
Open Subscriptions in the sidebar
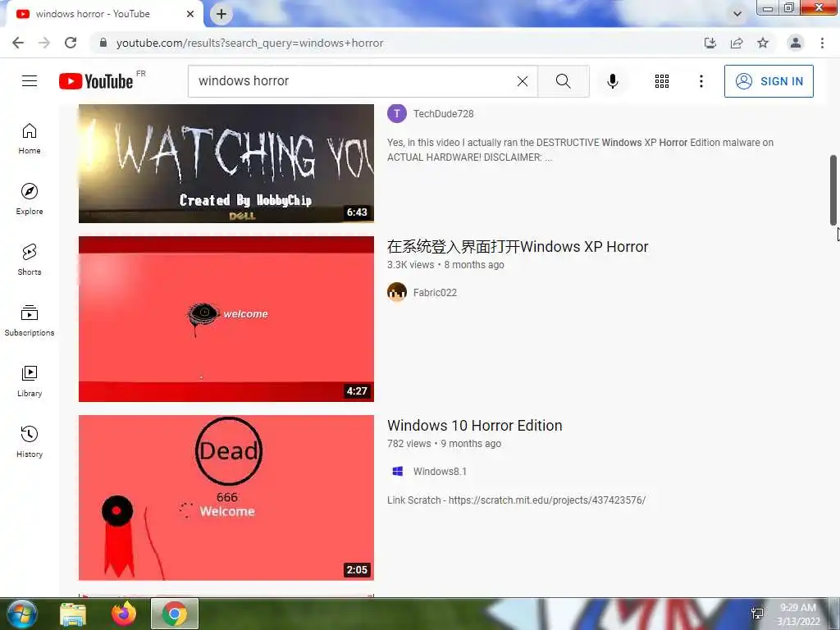pyautogui.click(x=30, y=321)
